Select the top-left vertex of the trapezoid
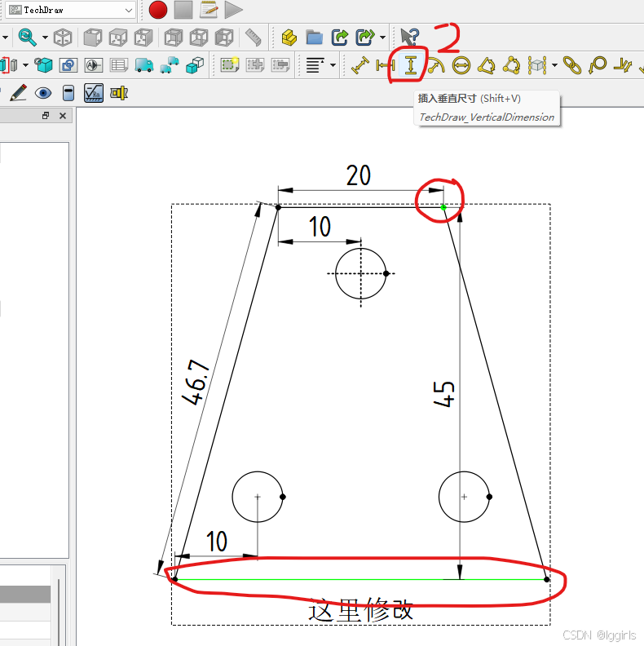Viewport: 644px width, 646px height. coord(278,208)
